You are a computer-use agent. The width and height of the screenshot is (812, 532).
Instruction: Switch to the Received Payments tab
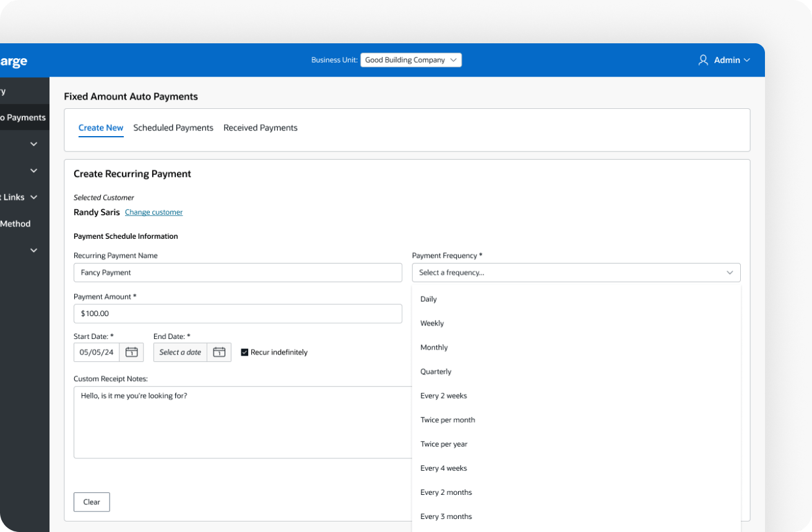261,127
